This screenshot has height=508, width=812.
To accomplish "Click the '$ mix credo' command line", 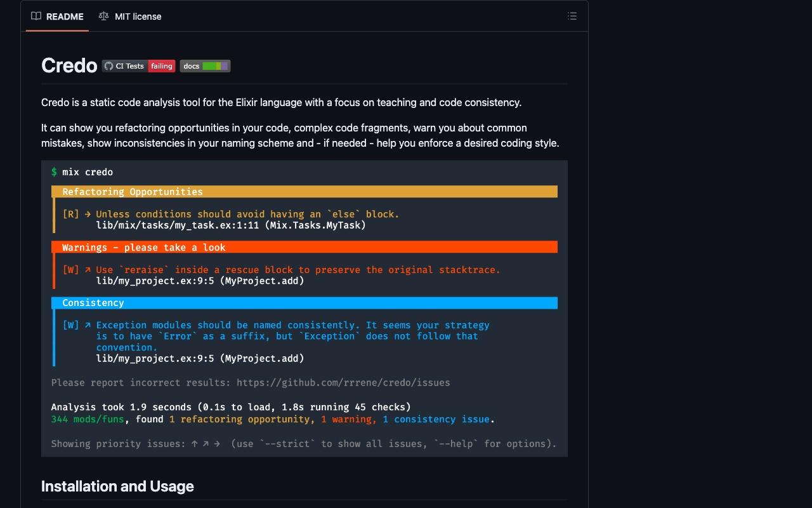I will pos(82,172).
